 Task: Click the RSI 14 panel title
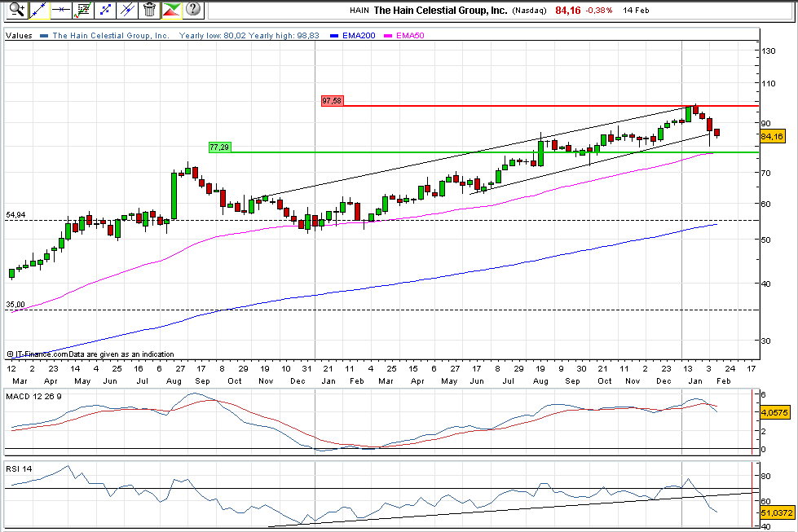pyautogui.click(x=19, y=468)
